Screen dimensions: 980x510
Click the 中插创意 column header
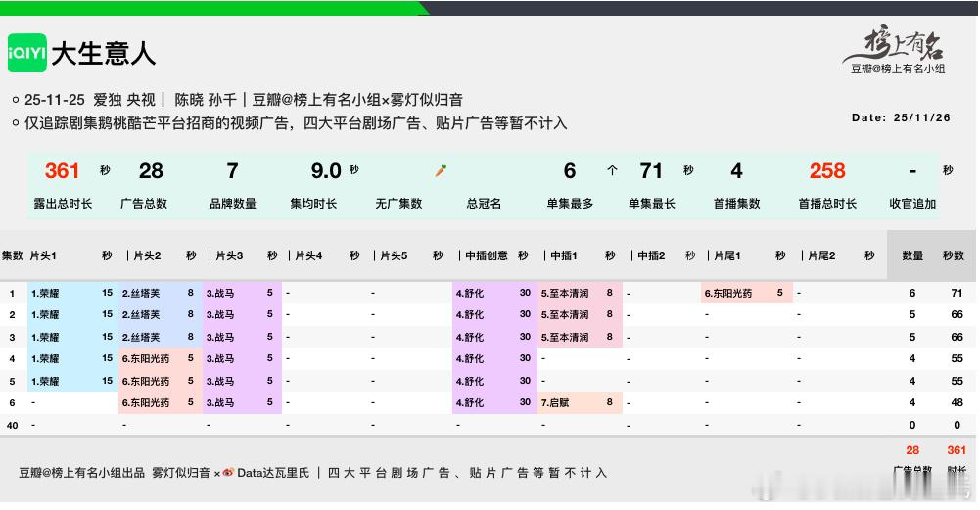coord(487,255)
